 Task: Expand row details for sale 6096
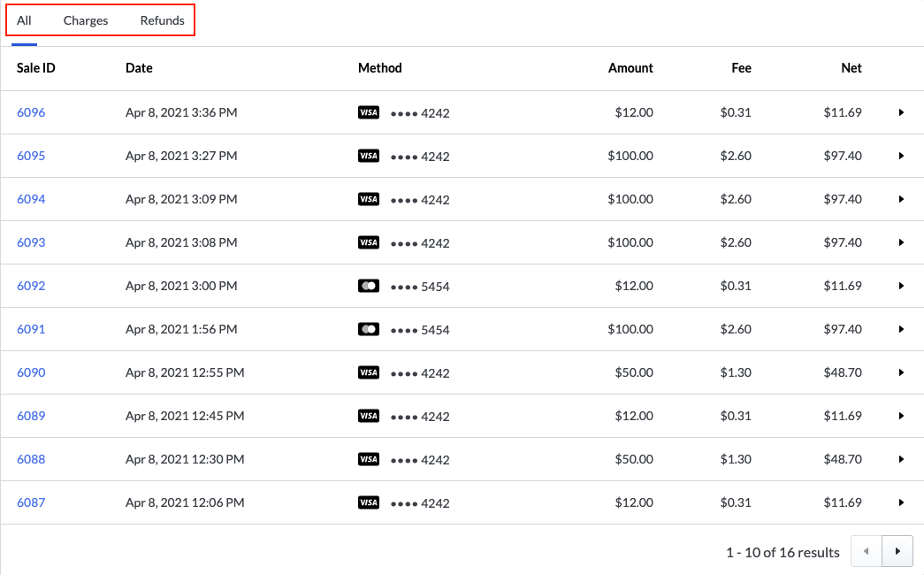point(901,112)
